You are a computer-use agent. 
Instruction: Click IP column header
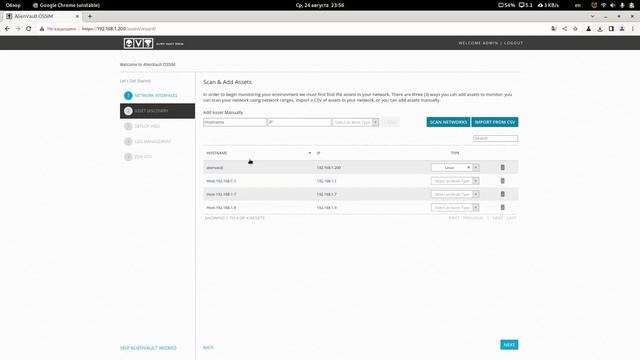(x=318, y=153)
